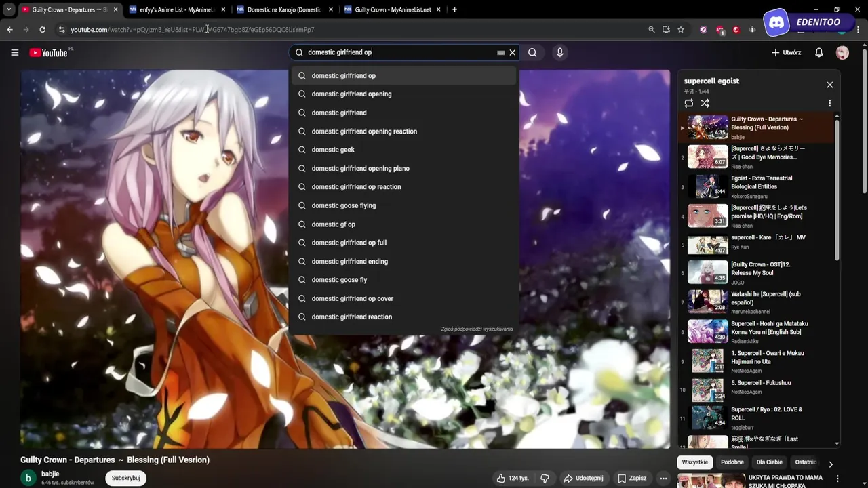Open playlist more options menu
Screen dimensions: 868x488
click(829, 104)
